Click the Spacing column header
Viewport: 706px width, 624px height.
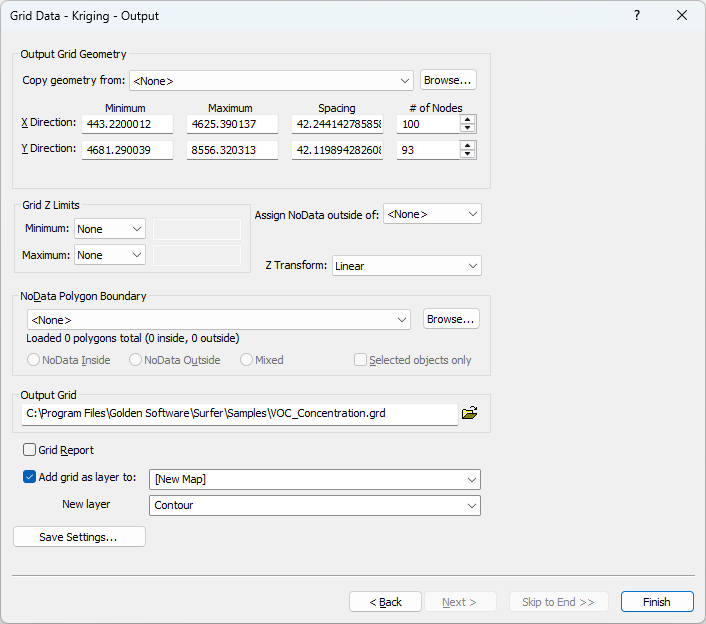337,108
